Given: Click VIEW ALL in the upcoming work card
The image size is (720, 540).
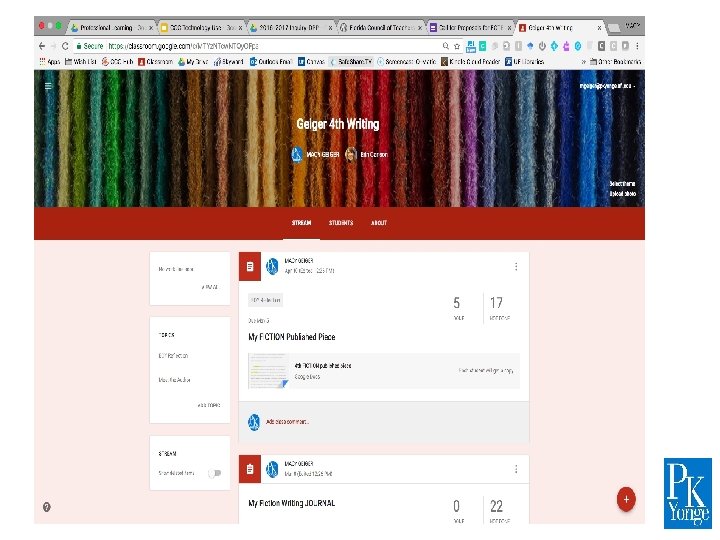Looking at the screenshot, I should tap(209, 287).
